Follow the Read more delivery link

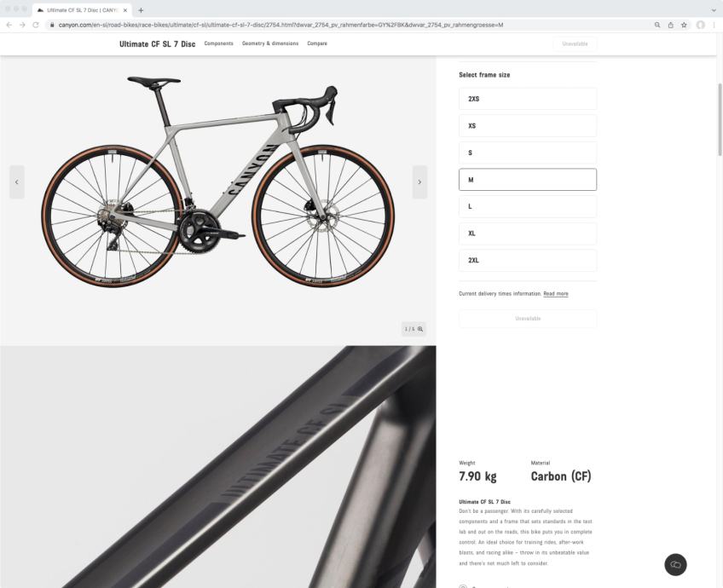click(x=556, y=293)
